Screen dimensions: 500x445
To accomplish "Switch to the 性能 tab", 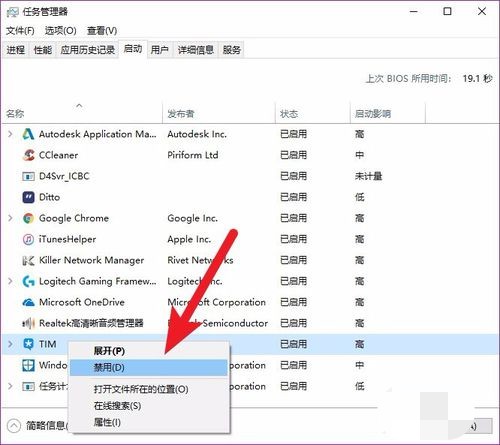I will coord(43,50).
